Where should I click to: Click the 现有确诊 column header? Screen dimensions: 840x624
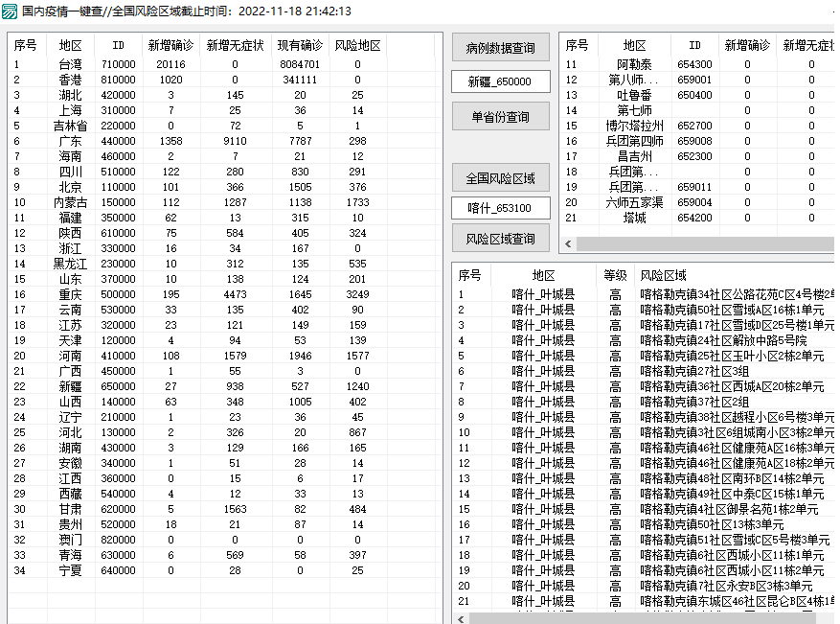click(300, 46)
